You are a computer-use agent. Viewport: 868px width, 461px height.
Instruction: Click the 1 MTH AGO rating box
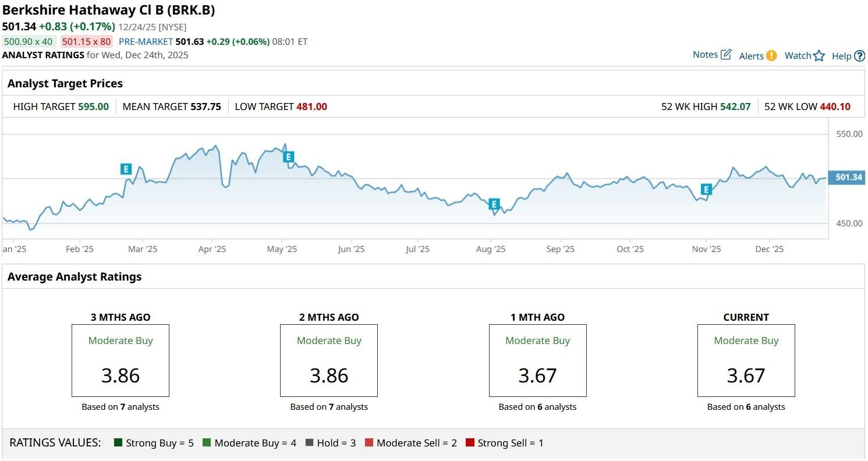pyautogui.click(x=537, y=361)
